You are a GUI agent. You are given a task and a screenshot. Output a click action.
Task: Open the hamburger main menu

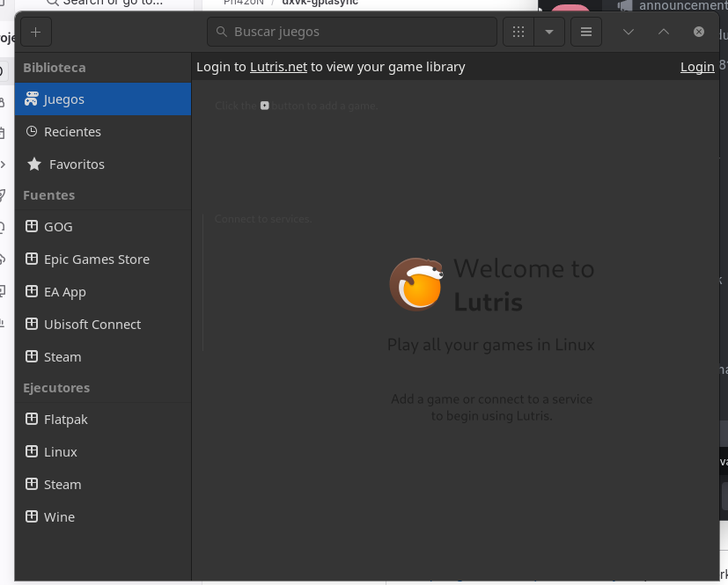click(586, 32)
